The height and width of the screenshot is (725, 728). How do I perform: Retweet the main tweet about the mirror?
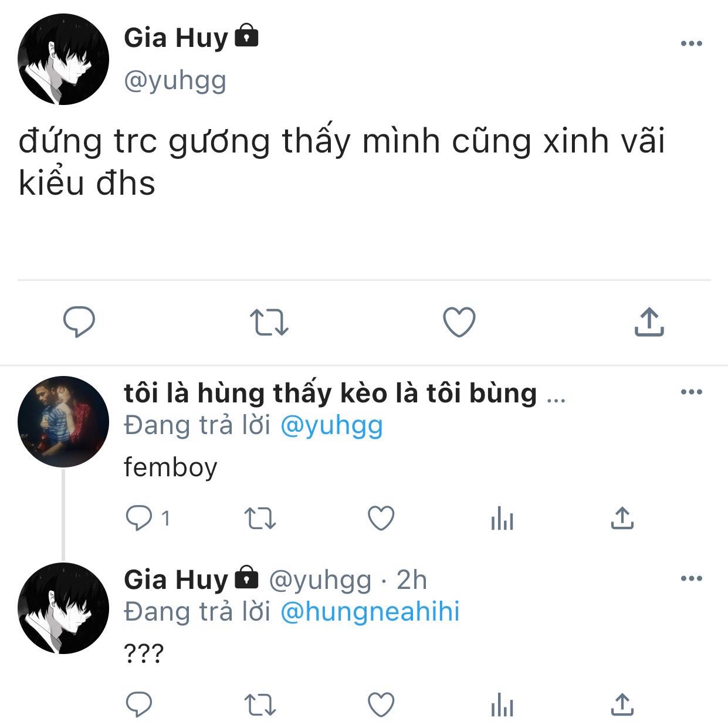click(x=269, y=323)
